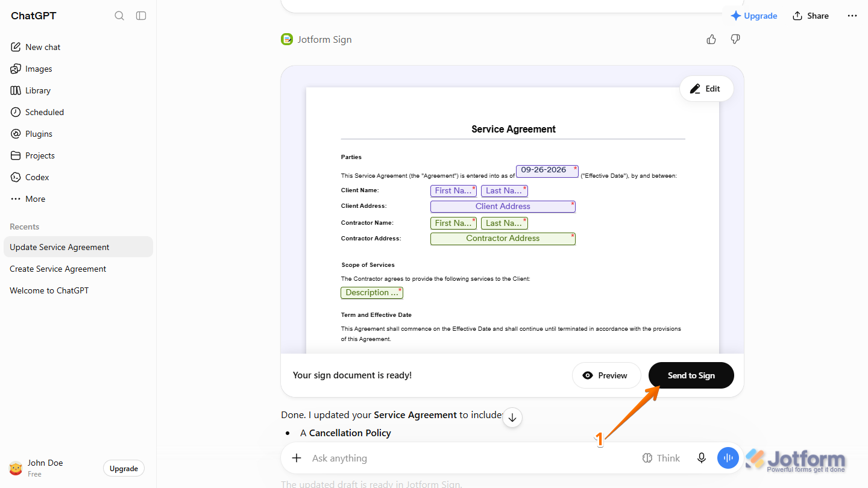Open Images in the sidebar
This screenshot has height=488, width=868.
pyautogui.click(x=78, y=69)
